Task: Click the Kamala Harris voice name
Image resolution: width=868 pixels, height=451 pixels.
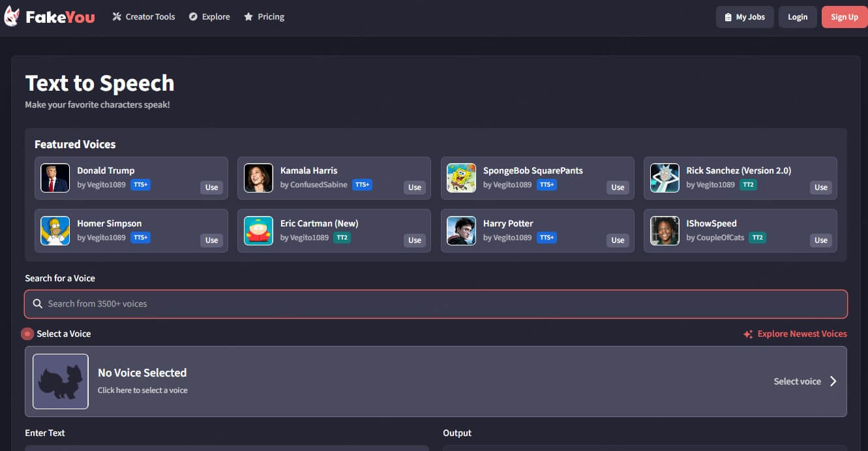Action: 309,170
